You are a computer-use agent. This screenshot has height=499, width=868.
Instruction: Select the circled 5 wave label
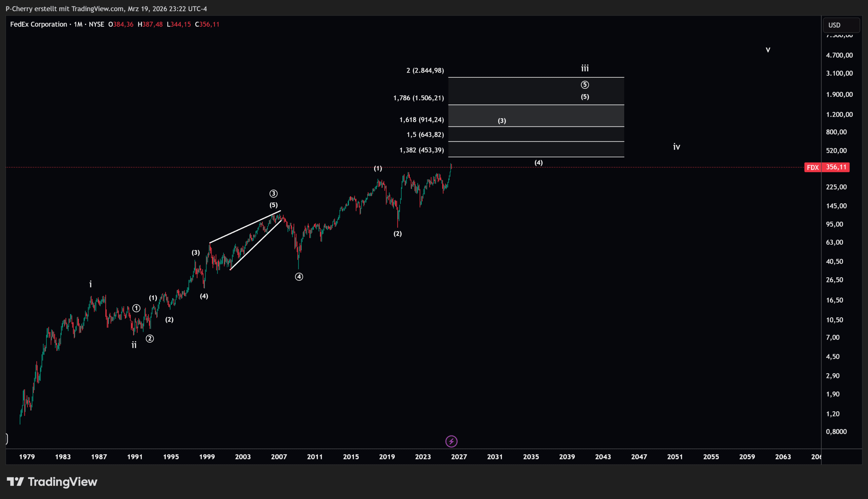pos(585,85)
